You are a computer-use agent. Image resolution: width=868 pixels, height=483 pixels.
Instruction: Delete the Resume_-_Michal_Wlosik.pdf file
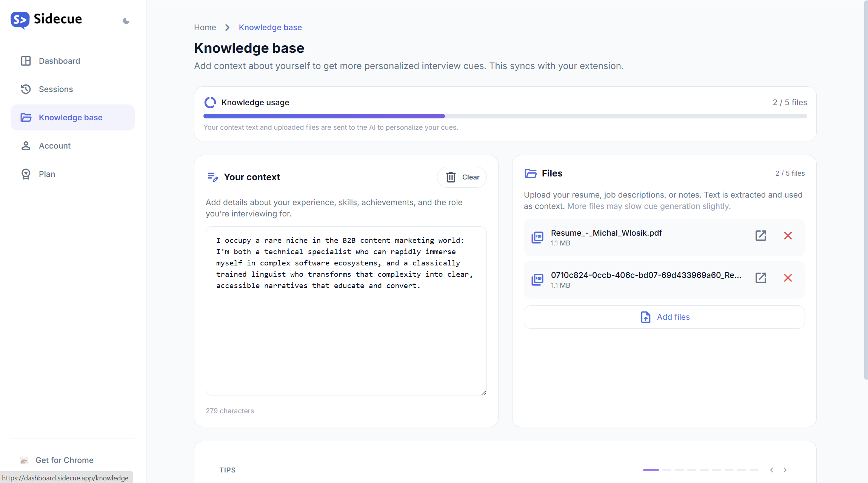(x=788, y=236)
